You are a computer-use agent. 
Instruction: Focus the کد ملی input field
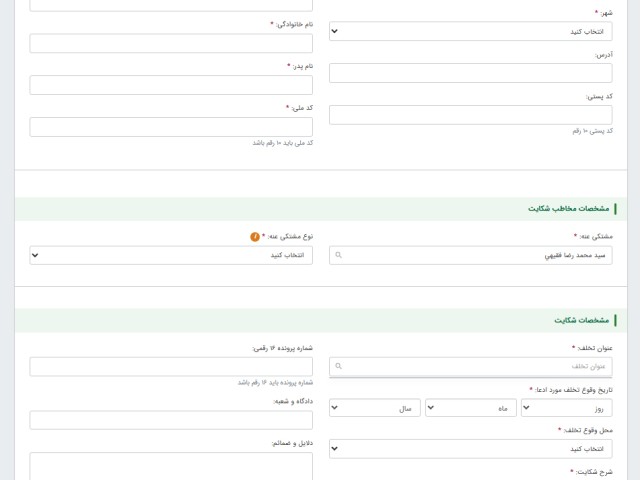coord(171,127)
